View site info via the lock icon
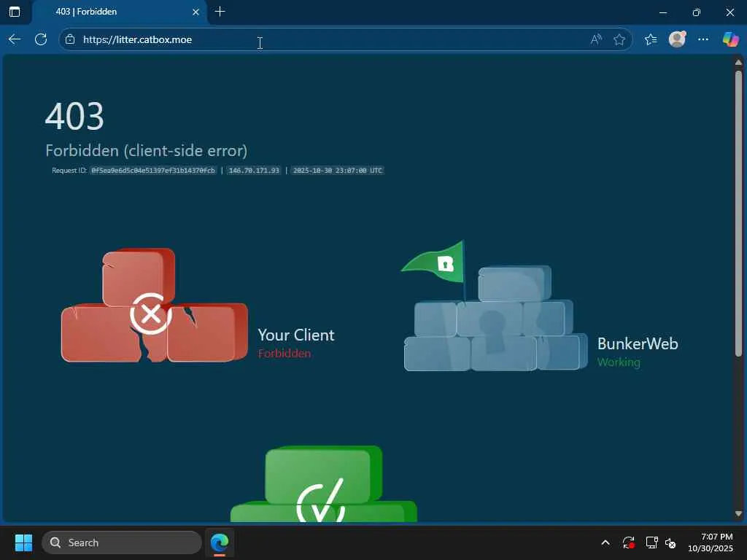The width and height of the screenshot is (747, 560). pyautogui.click(x=70, y=39)
